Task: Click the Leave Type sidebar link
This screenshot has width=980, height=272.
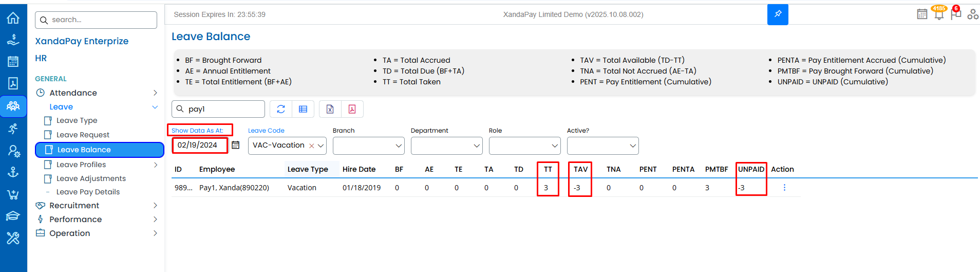Action: click(77, 120)
